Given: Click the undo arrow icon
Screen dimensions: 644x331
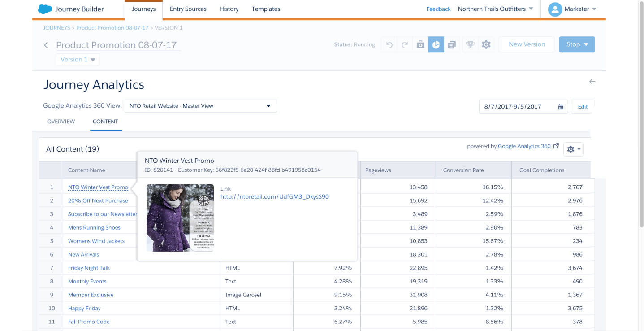Looking at the screenshot, I should tap(389, 44).
